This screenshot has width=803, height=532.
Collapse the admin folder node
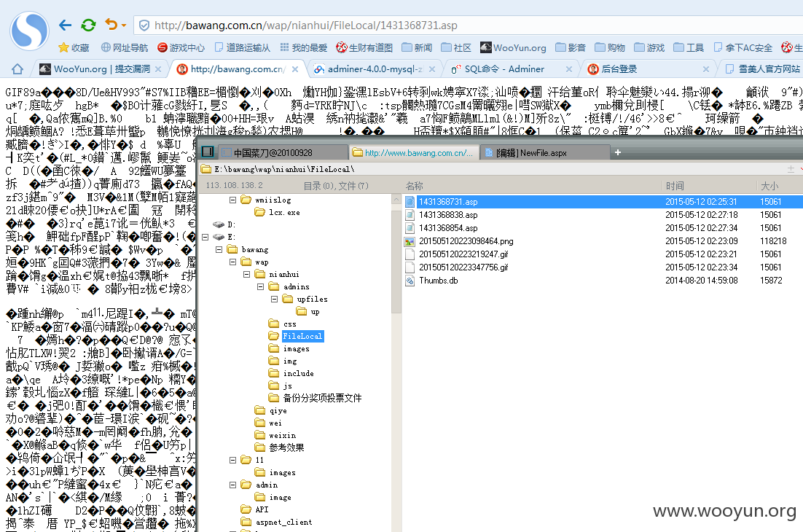pos(232,485)
